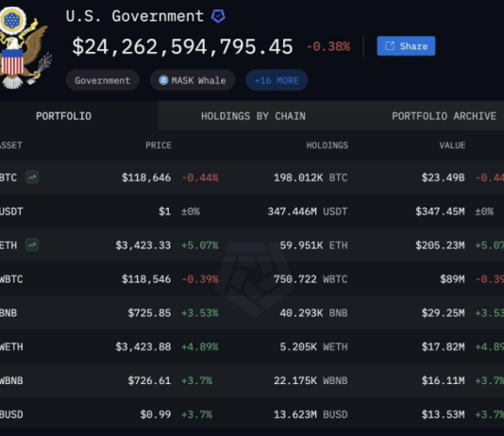Click the 5.205K WETH holdings

point(313,347)
